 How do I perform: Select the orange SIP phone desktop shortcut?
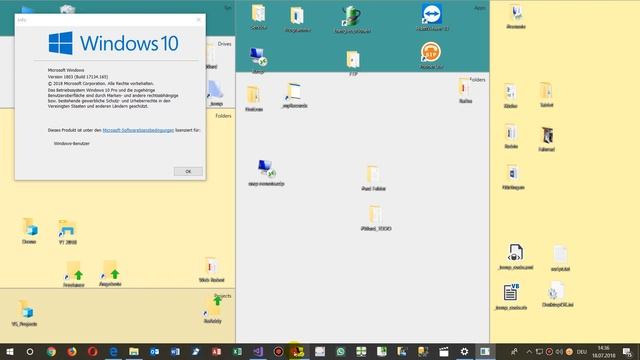(x=431, y=56)
